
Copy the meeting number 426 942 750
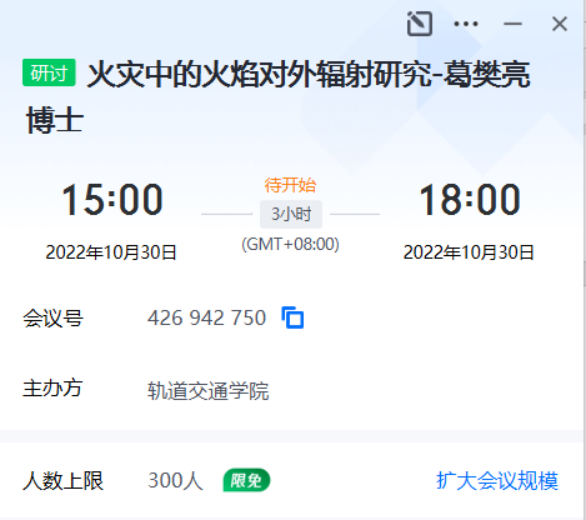(x=292, y=318)
